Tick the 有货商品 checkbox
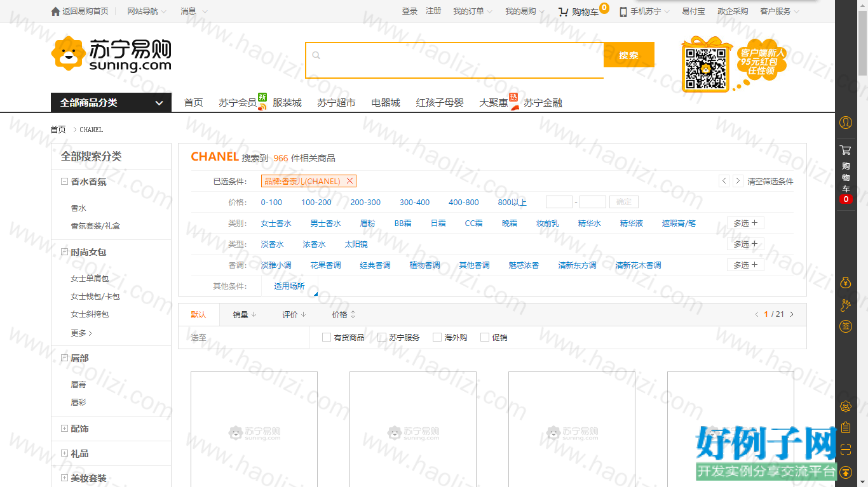 tap(327, 337)
